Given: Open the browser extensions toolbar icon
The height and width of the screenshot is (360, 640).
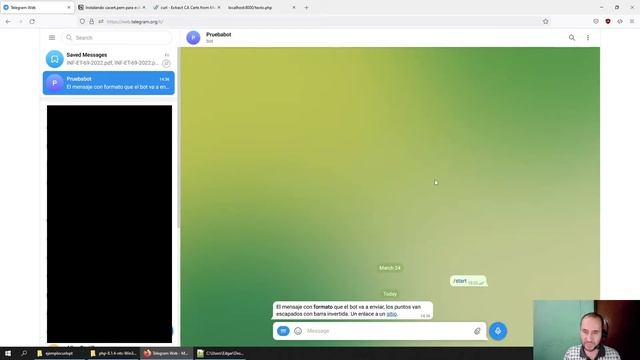Looking at the screenshot, I should (x=620, y=21).
